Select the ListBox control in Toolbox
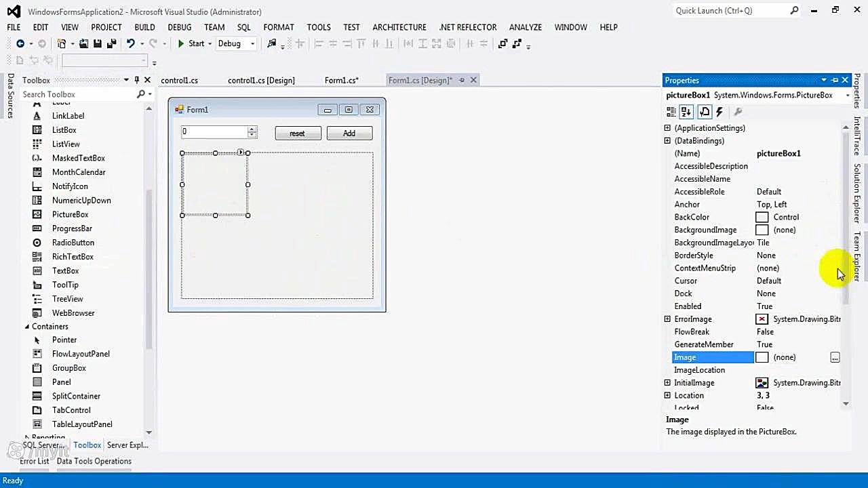Screen dimensions: 868x488 (64, 129)
